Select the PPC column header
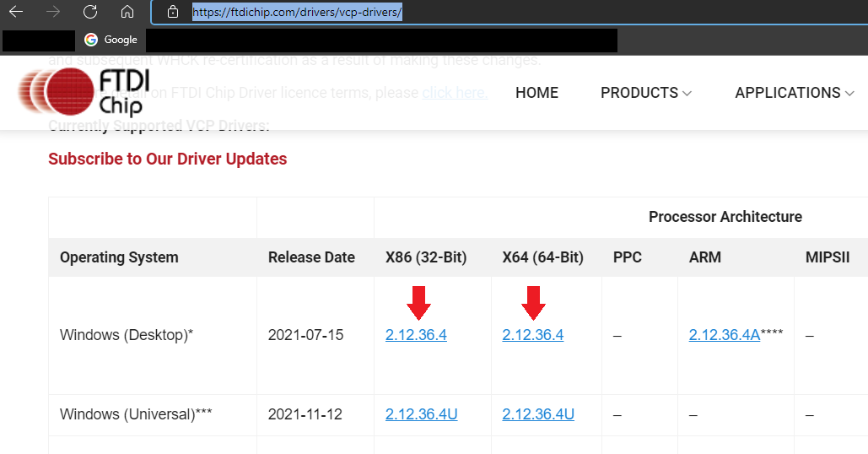Screen dimensions: 868x454 [628, 257]
